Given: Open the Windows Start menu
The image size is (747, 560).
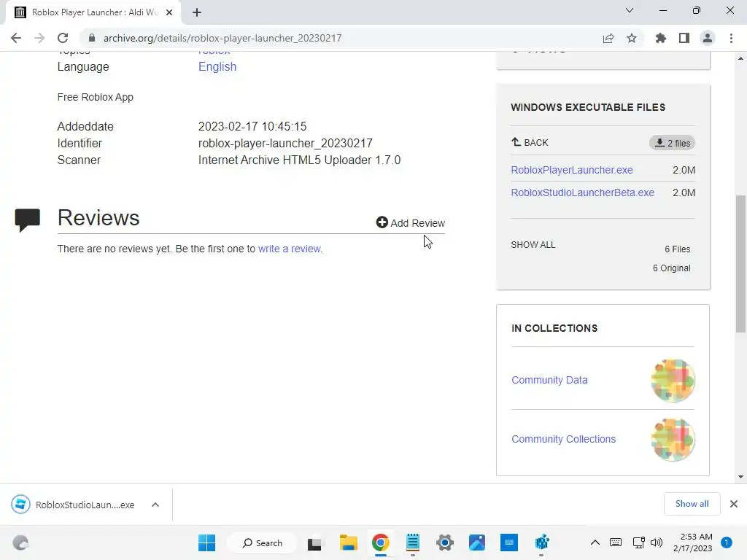Looking at the screenshot, I should point(206,542).
